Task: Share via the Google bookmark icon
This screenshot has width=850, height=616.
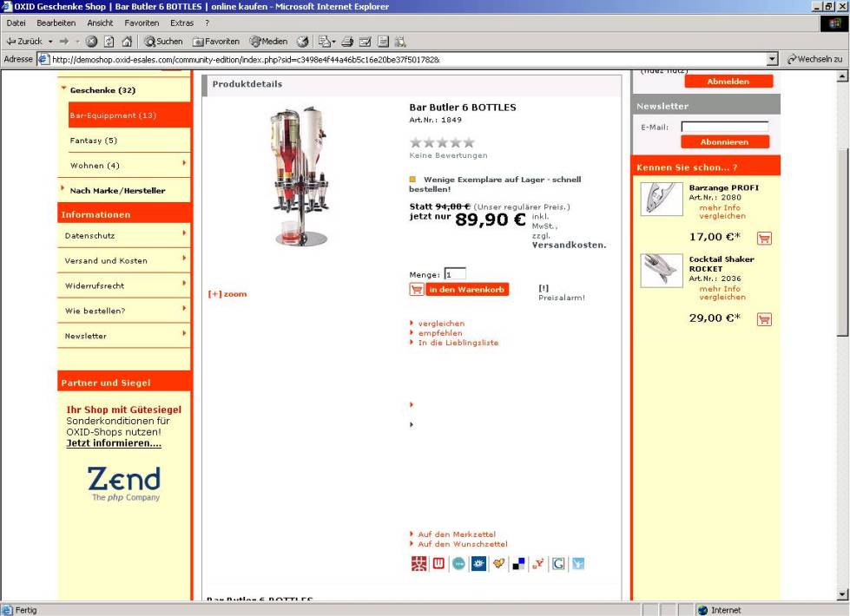Action: coord(558,564)
